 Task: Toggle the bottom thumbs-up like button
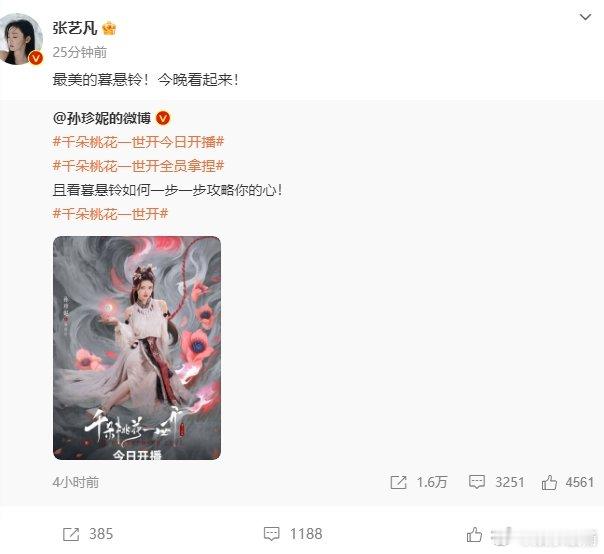click(x=474, y=534)
